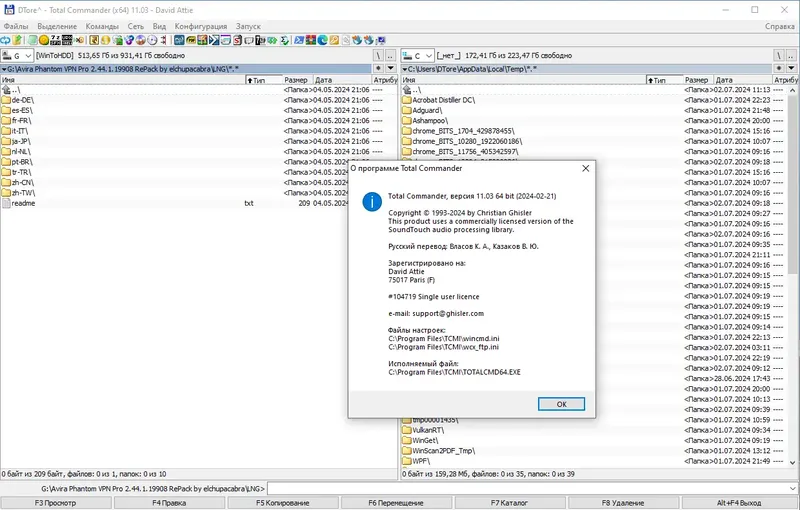Screen dimensions: 800x510
Task: Click the folder icon of Acrobat Distiller DC
Action: point(407,100)
